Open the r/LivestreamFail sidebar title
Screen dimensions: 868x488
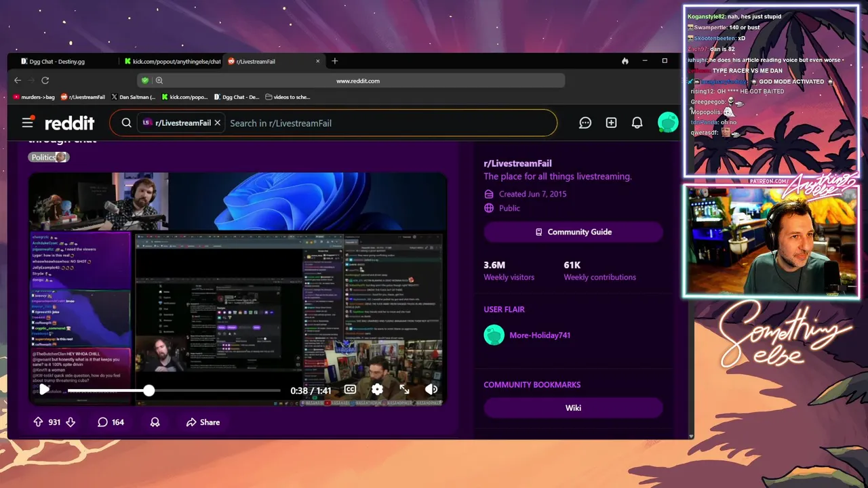click(x=517, y=163)
